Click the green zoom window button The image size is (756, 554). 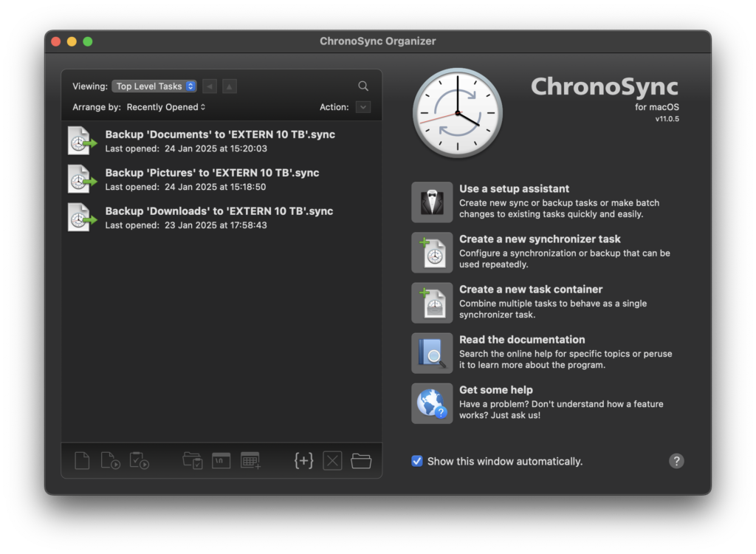88,41
